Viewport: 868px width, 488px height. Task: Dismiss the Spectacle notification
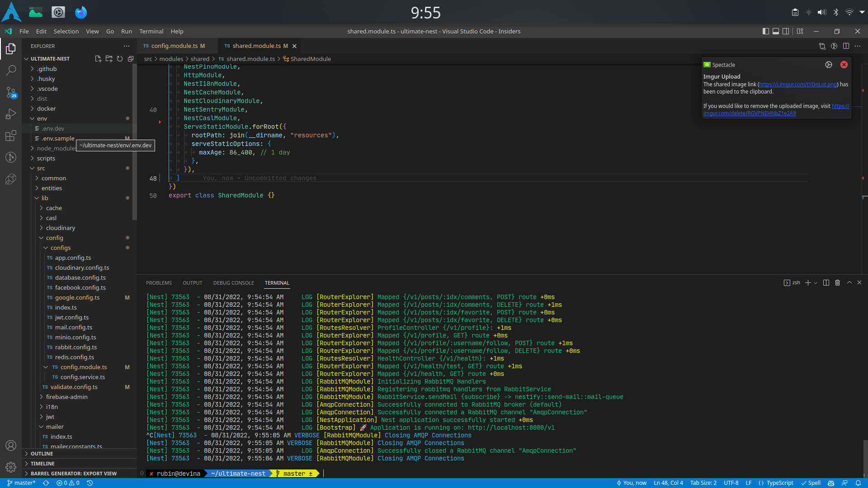coord(844,65)
